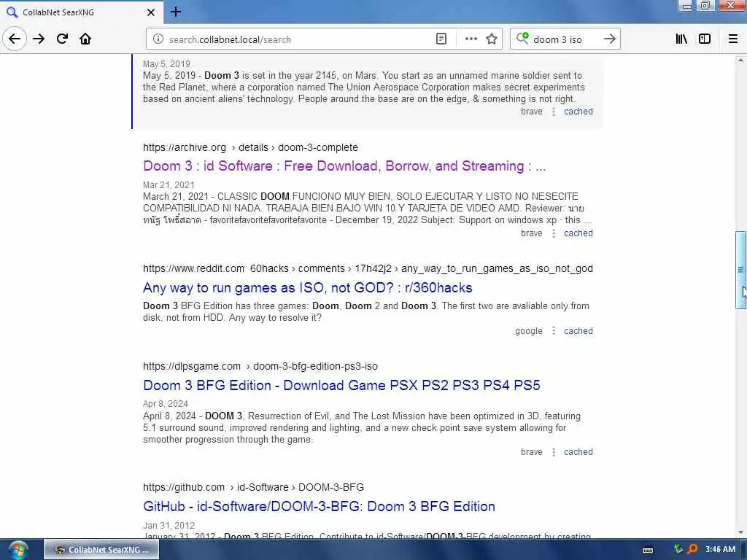This screenshot has width=747, height=560.
Task: Go back to previous page
Action: [x=15, y=39]
